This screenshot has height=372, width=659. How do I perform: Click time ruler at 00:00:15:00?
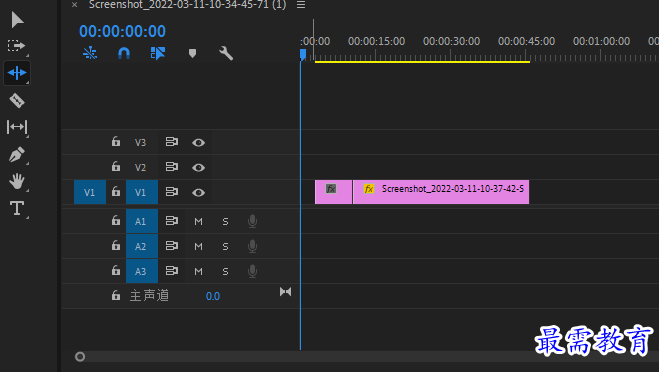(x=376, y=41)
